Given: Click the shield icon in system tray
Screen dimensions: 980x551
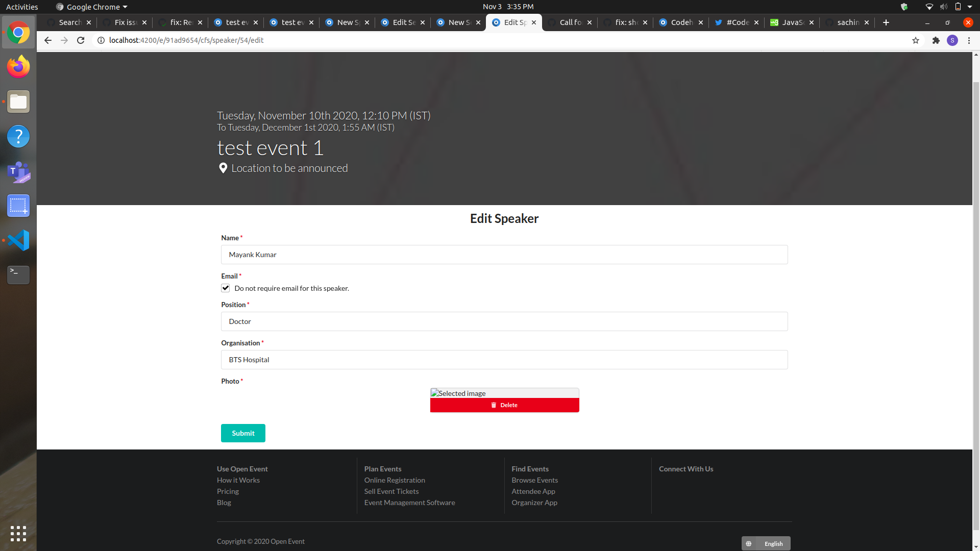Looking at the screenshot, I should tap(904, 7).
